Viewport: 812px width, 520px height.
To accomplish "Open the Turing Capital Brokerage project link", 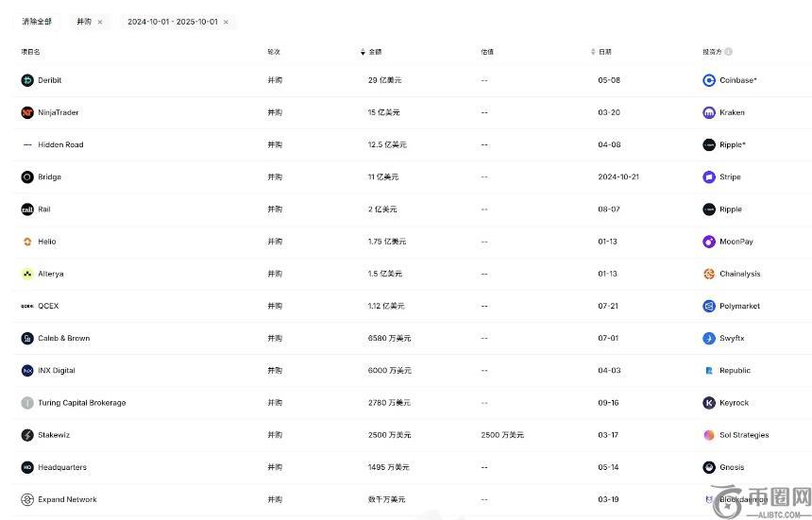I will (81, 403).
